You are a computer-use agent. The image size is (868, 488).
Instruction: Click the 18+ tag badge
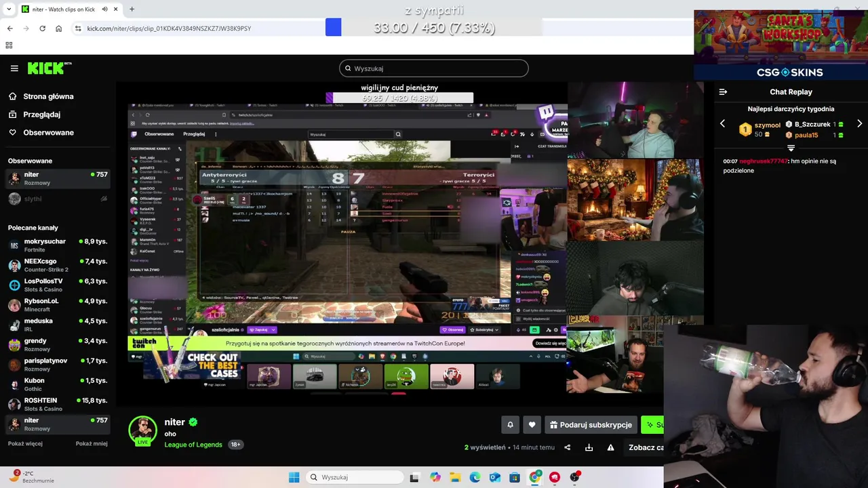(235, 445)
